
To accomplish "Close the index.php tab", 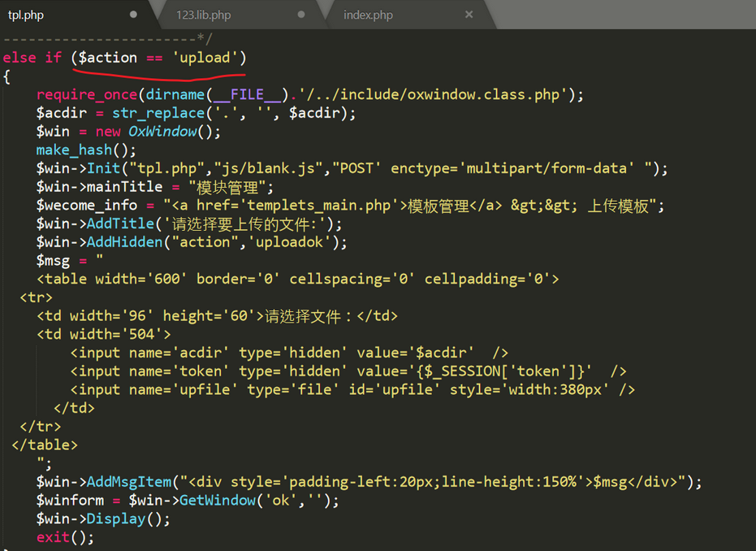I will pyautogui.click(x=469, y=14).
